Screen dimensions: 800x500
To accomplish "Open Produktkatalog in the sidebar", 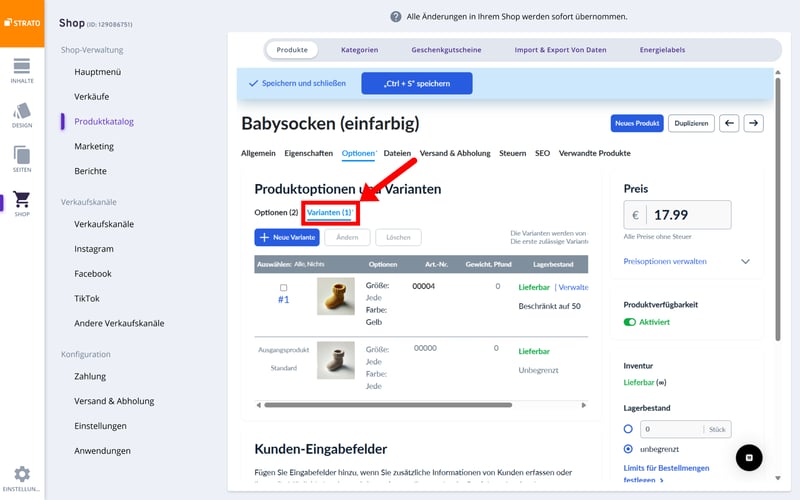I will click(104, 121).
